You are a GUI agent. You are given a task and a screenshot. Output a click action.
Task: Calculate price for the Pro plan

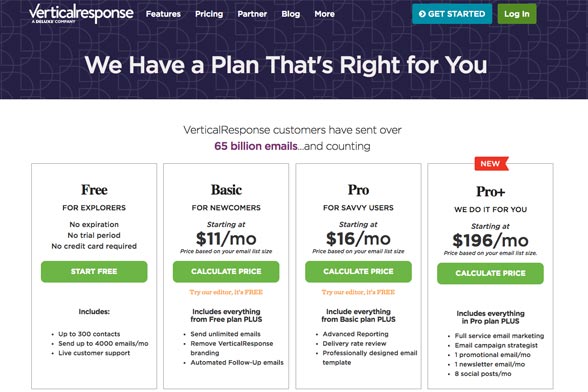358,272
